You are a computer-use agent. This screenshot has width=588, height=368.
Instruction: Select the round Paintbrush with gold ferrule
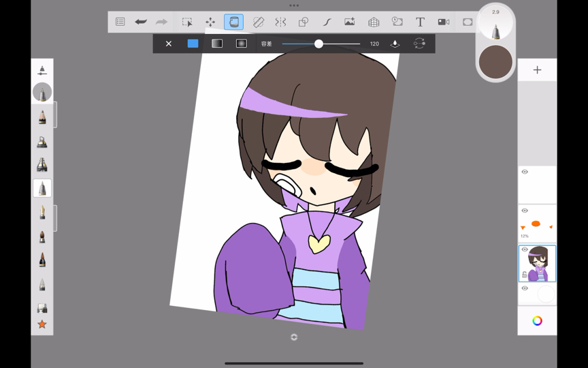pos(42,236)
